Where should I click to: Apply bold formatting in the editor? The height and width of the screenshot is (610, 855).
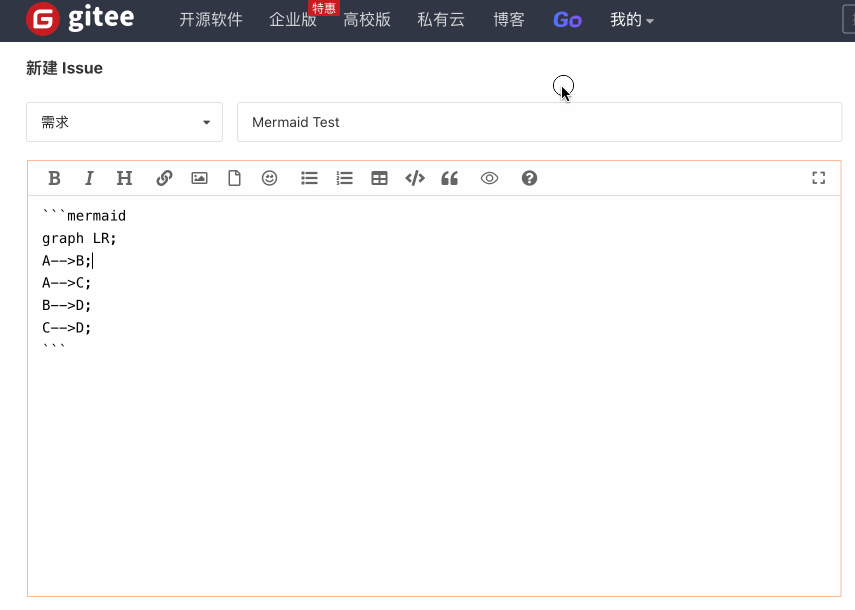coord(54,178)
